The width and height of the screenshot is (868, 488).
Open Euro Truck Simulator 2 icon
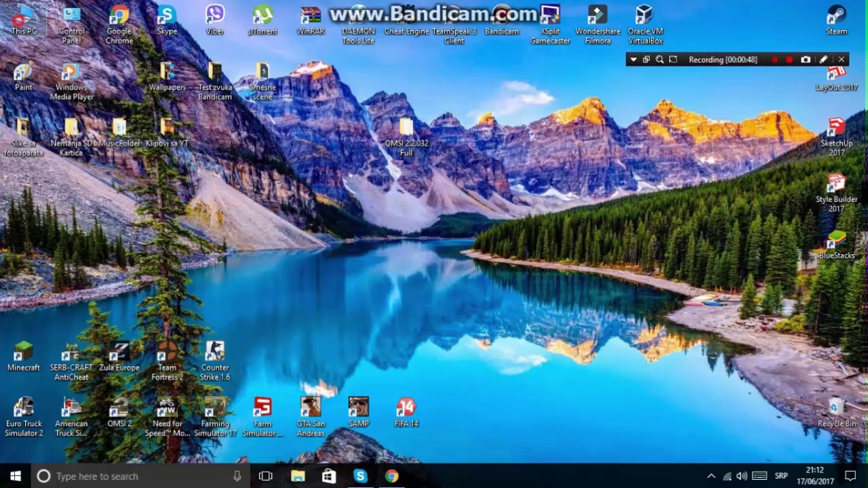24,418
